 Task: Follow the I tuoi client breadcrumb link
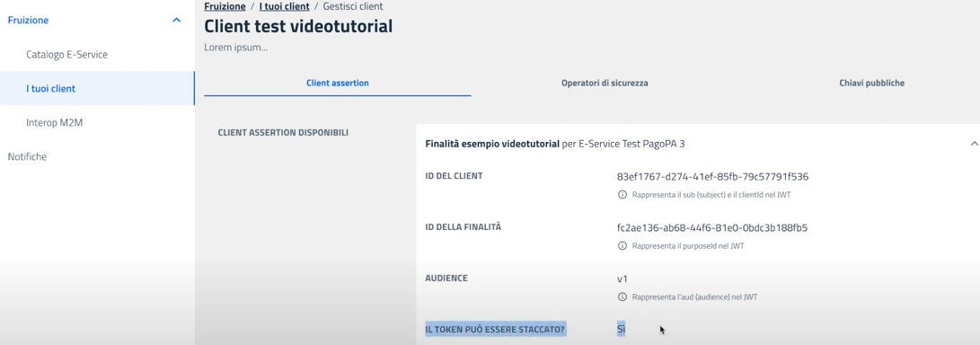pyautogui.click(x=285, y=6)
